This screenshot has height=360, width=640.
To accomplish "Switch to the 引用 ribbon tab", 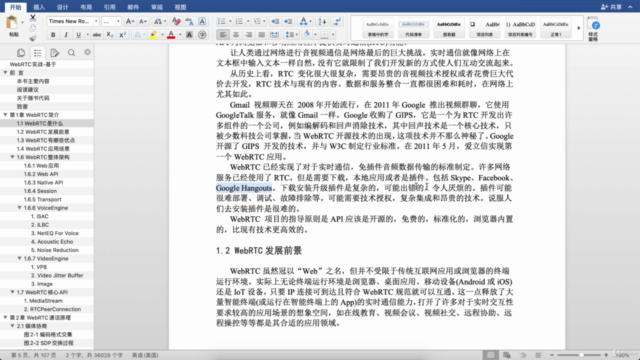I will pos(109,7).
